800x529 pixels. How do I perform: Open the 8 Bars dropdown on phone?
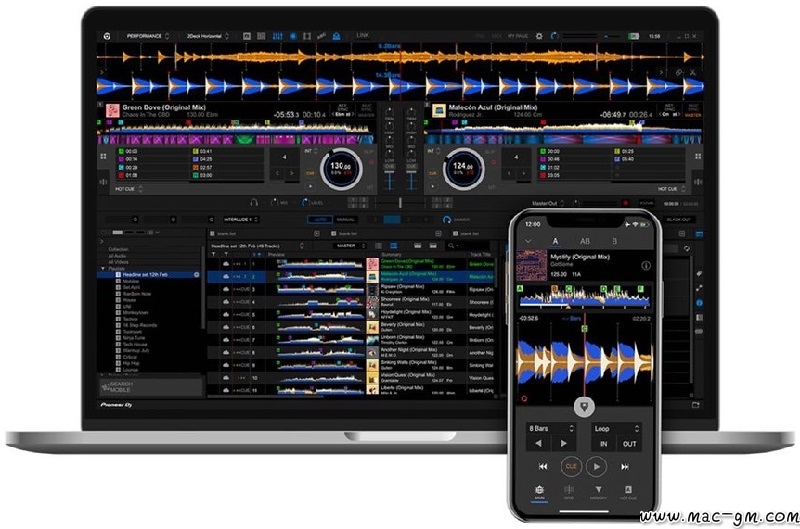point(552,429)
